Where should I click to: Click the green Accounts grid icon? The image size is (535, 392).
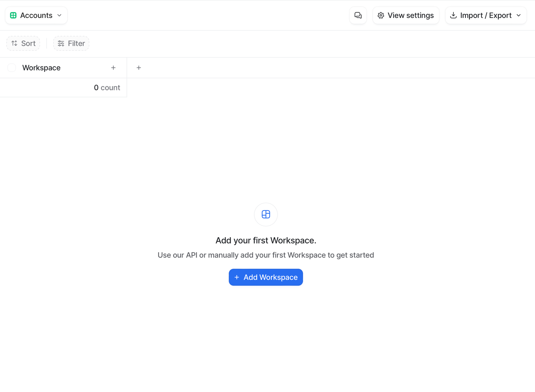(x=13, y=15)
